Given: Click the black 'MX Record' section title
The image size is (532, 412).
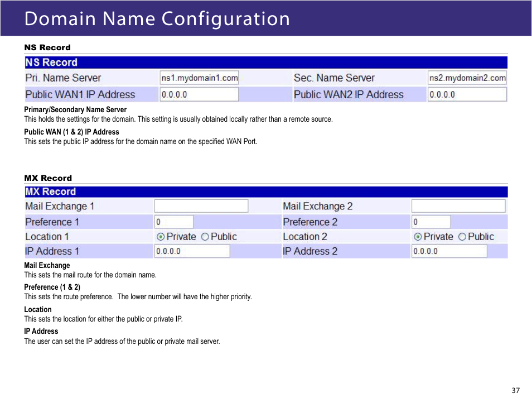Looking at the screenshot, I should (x=48, y=178).
